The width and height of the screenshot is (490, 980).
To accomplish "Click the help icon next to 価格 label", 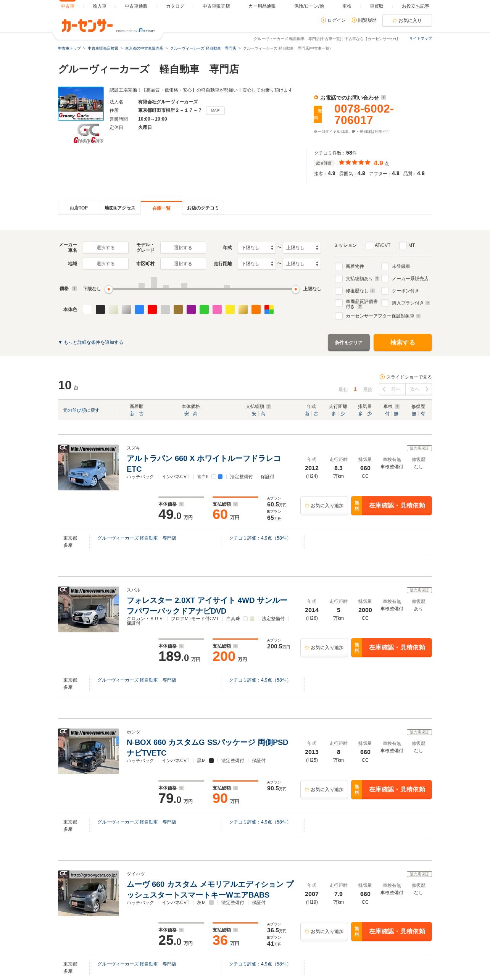I will [74, 289].
